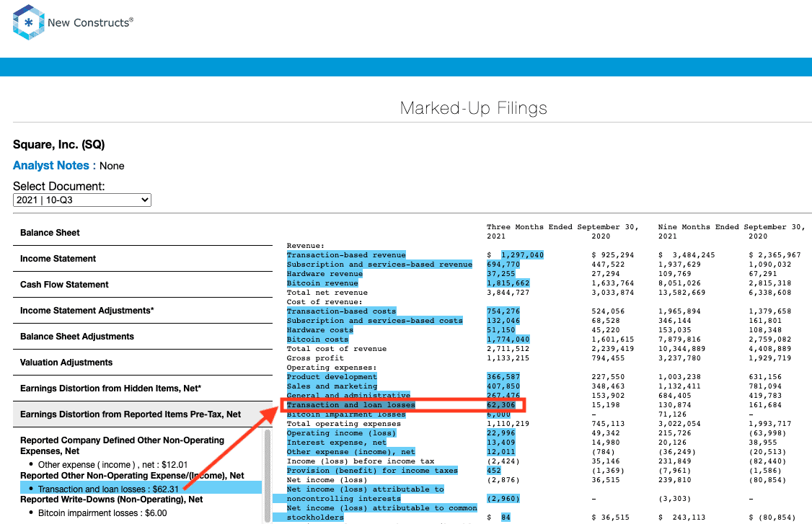The width and height of the screenshot is (812, 524).
Task: Click the highlighted Product development label
Action: point(332,377)
